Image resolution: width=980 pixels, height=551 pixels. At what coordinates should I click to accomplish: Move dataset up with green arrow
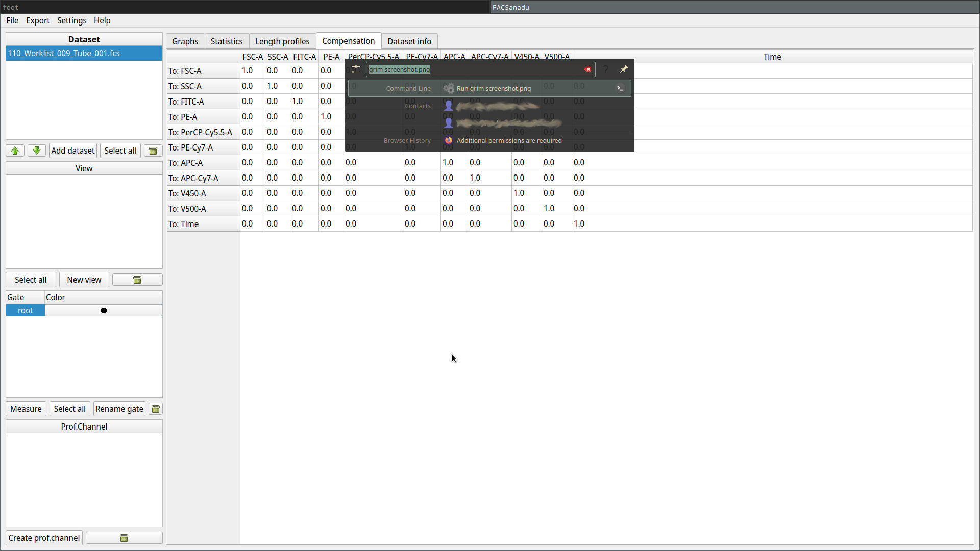[x=15, y=151]
